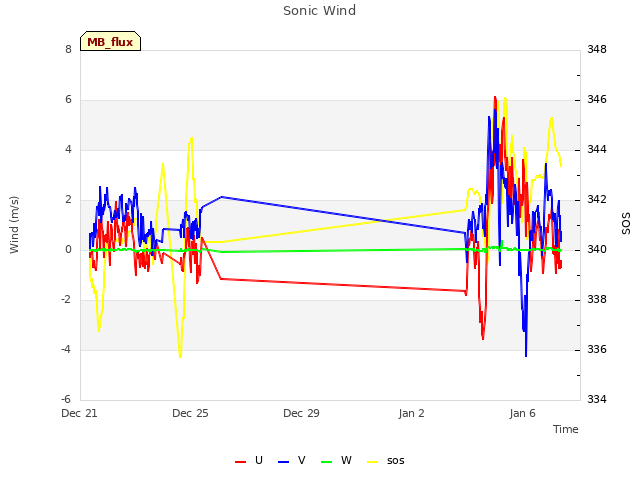Click the 348 right axis value
Viewport: 640px width, 480px height.
597,49
